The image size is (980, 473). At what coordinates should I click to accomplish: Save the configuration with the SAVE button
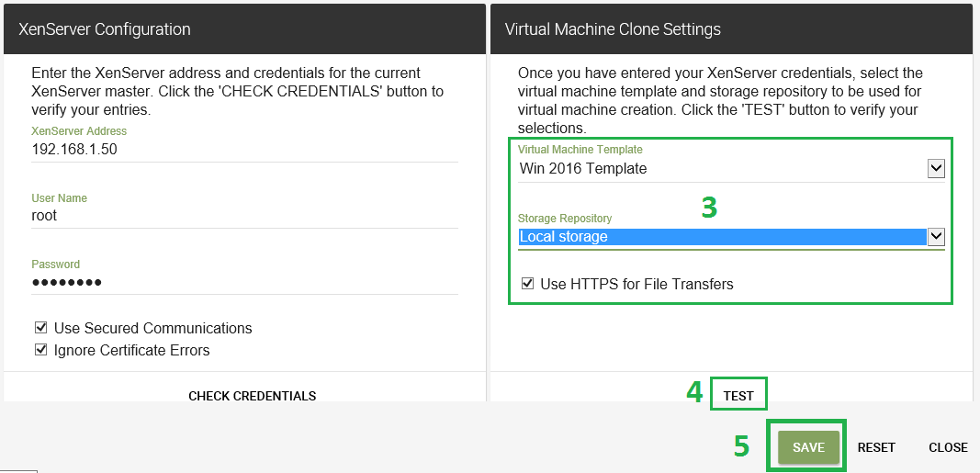point(808,447)
